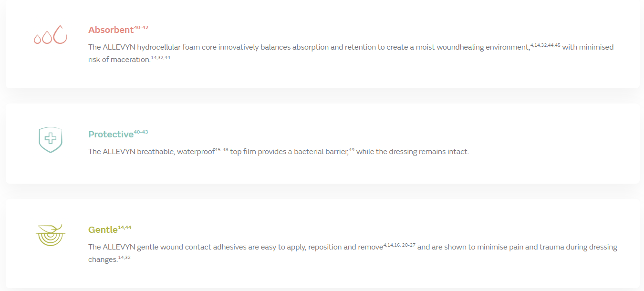Click the 49 citation after bacterial barrier
This screenshot has width=644, height=291.
pyautogui.click(x=352, y=150)
